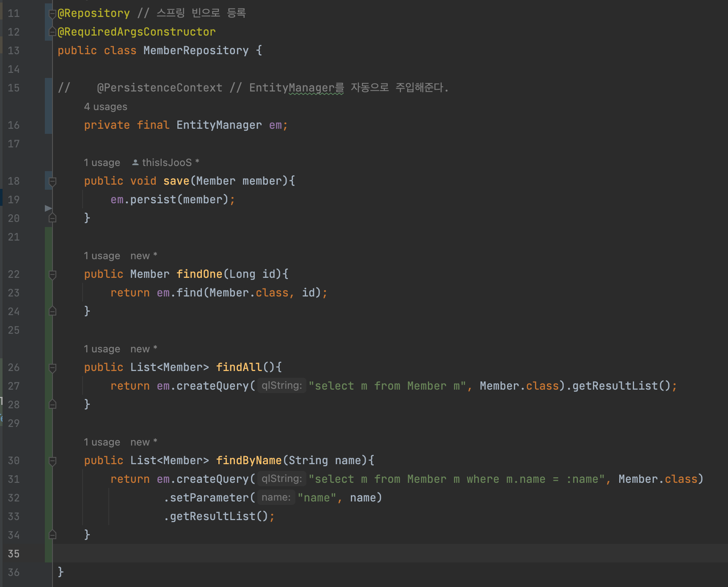This screenshot has height=587, width=728.
Task: Click the query string containing 'where m.name'
Action: pyautogui.click(x=457, y=479)
